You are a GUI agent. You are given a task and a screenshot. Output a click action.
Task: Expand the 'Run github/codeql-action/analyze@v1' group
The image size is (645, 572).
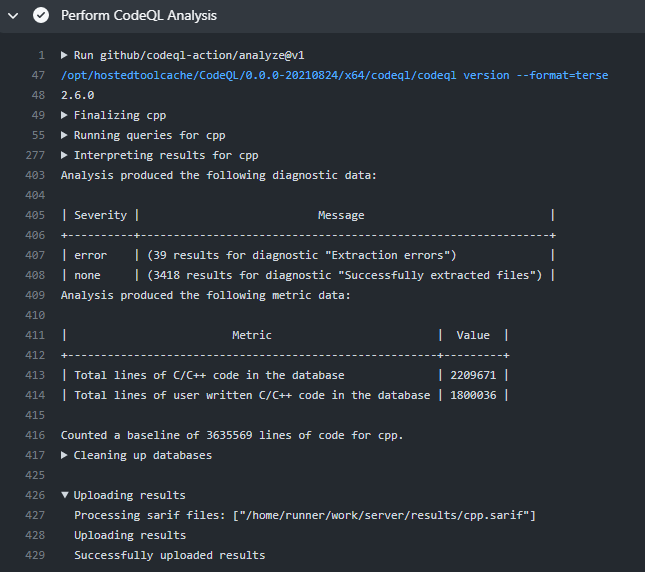[x=65, y=55]
